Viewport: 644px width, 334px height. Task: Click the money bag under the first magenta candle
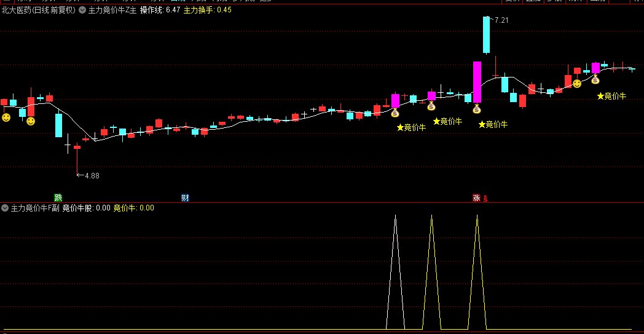click(395, 113)
